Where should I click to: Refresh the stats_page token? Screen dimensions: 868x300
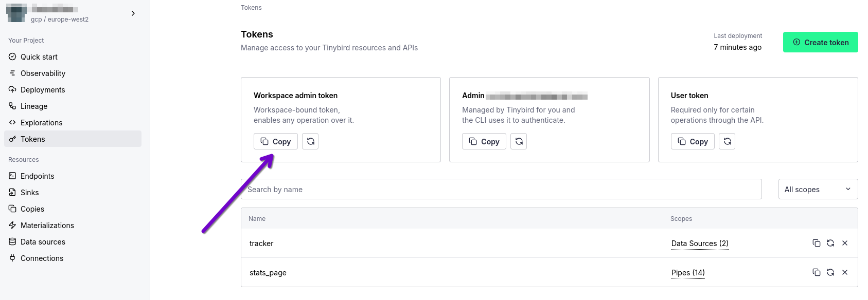click(830, 272)
